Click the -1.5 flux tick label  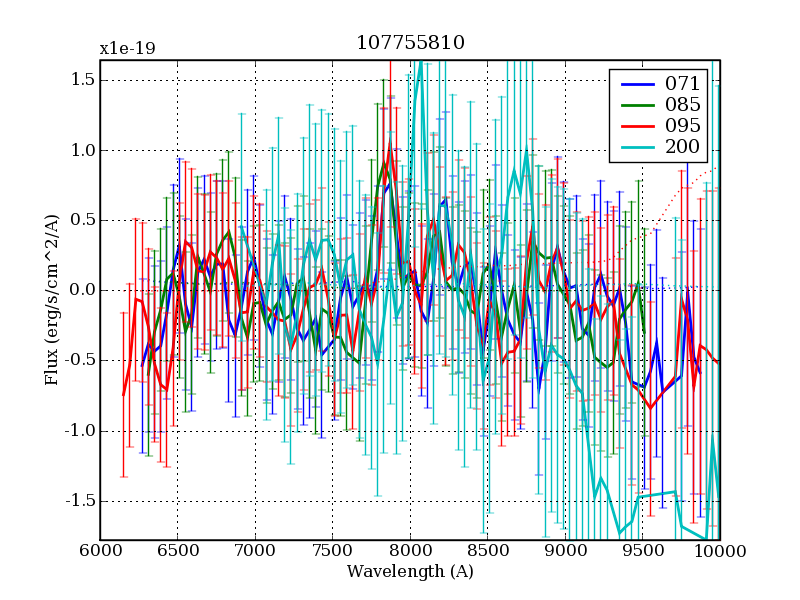[76, 501]
